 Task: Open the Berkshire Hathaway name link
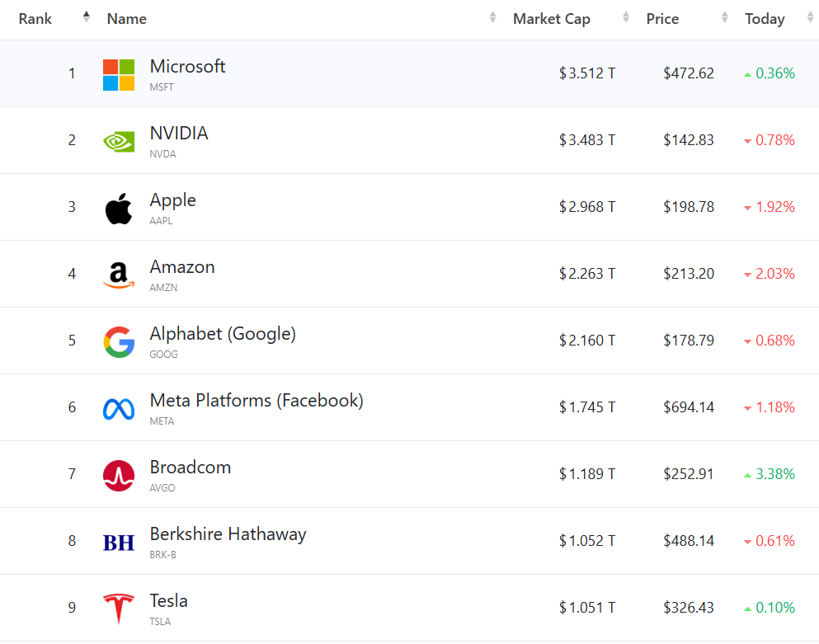(x=228, y=534)
